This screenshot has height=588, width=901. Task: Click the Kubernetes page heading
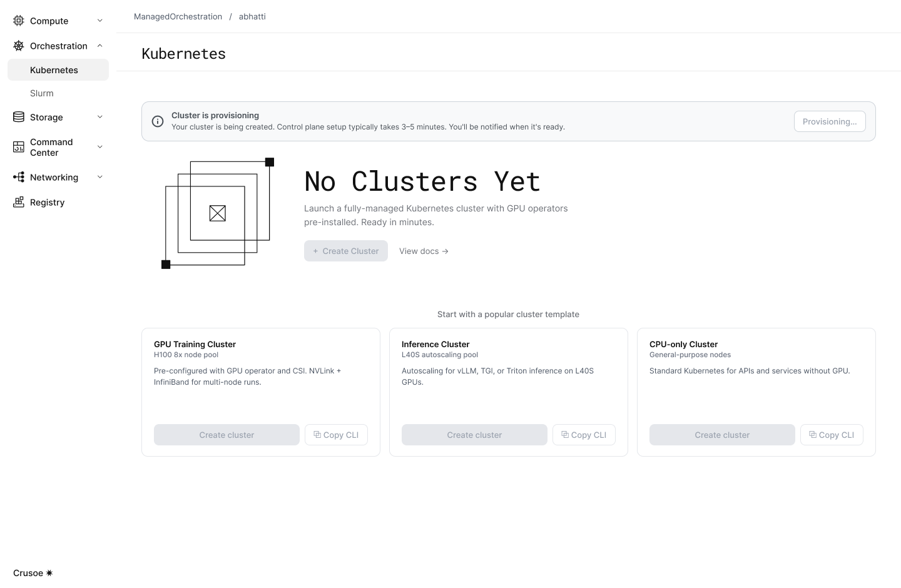tap(183, 54)
